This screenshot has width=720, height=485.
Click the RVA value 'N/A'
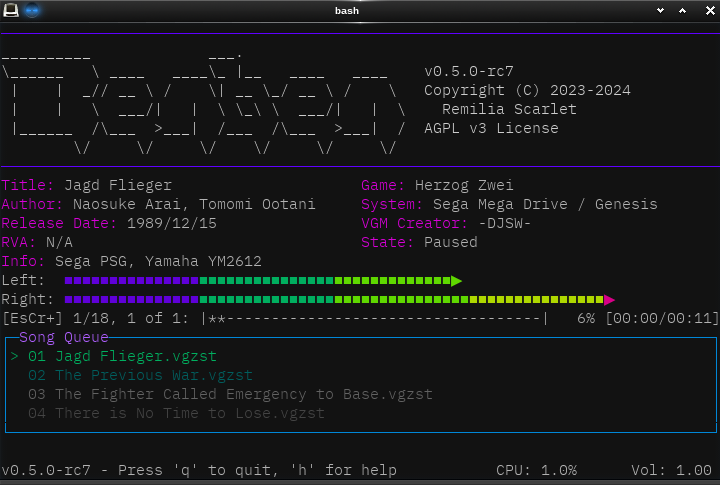tap(59, 242)
